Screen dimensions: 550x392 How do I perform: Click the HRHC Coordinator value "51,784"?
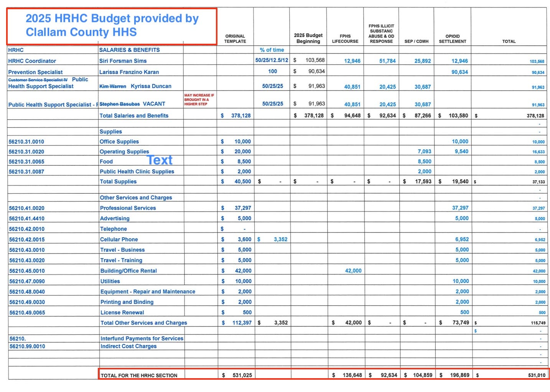click(x=387, y=61)
